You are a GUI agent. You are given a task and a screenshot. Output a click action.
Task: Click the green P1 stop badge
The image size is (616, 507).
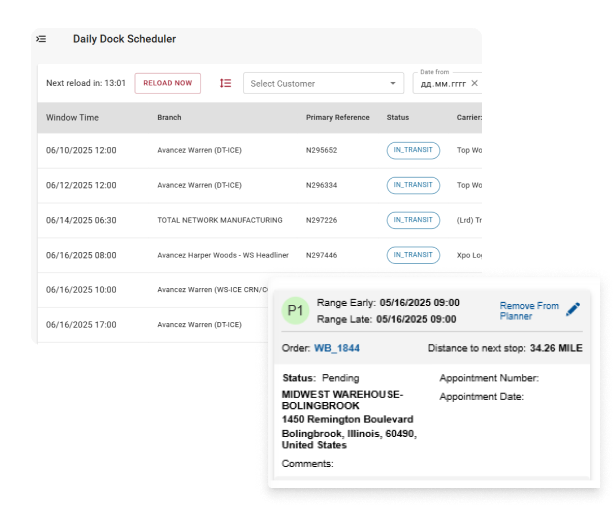pyautogui.click(x=295, y=310)
